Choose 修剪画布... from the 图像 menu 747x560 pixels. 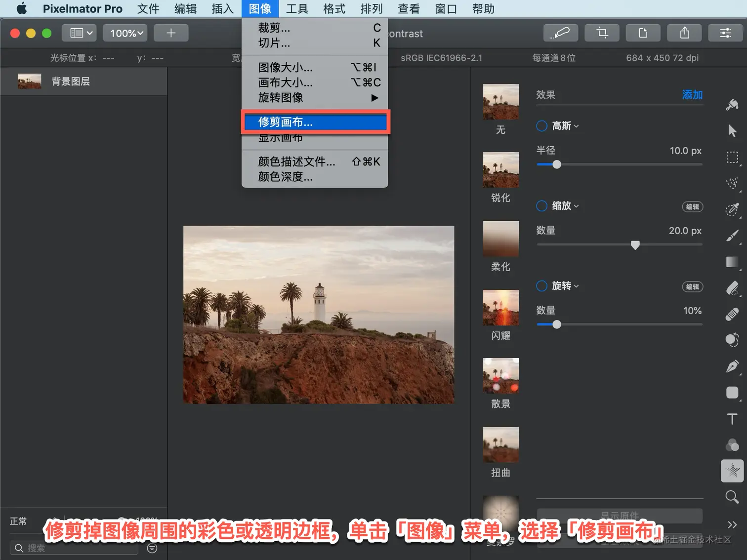[315, 122]
